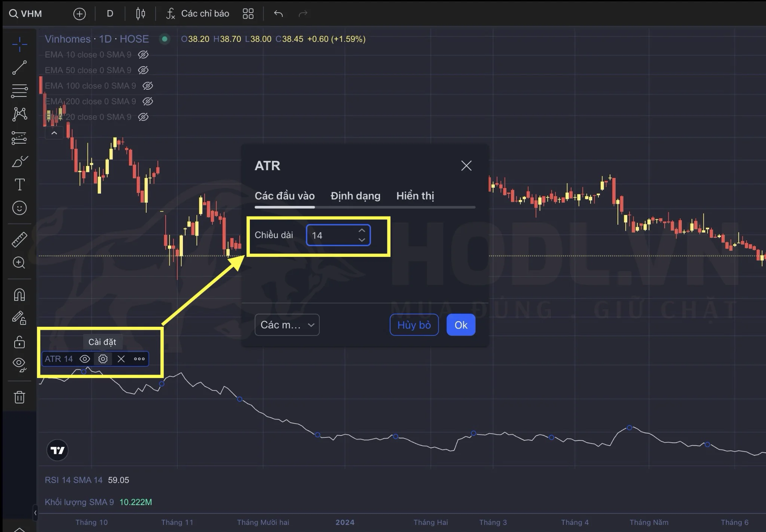
Task: Expand the 'Các m…' defaults dropdown
Action: point(287,325)
